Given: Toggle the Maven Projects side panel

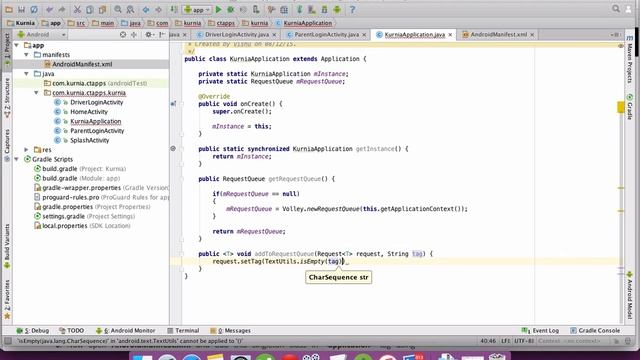Looking at the screenshot, I should [x=630, y=60].
